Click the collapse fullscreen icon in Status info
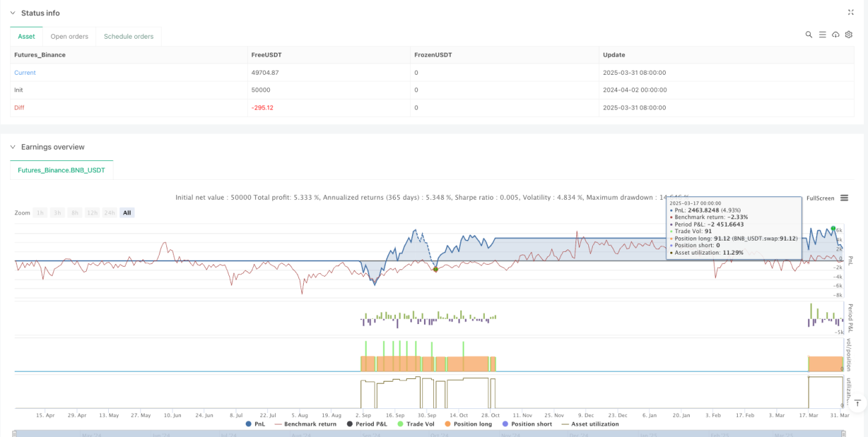Screen dimensions: 868x437 click(x=851, y=12)
